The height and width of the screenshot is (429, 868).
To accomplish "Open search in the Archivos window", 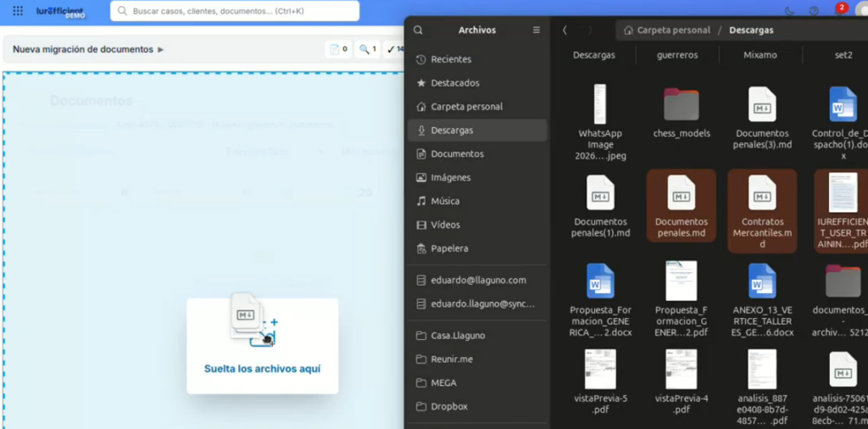I will (x=418, y=31).
